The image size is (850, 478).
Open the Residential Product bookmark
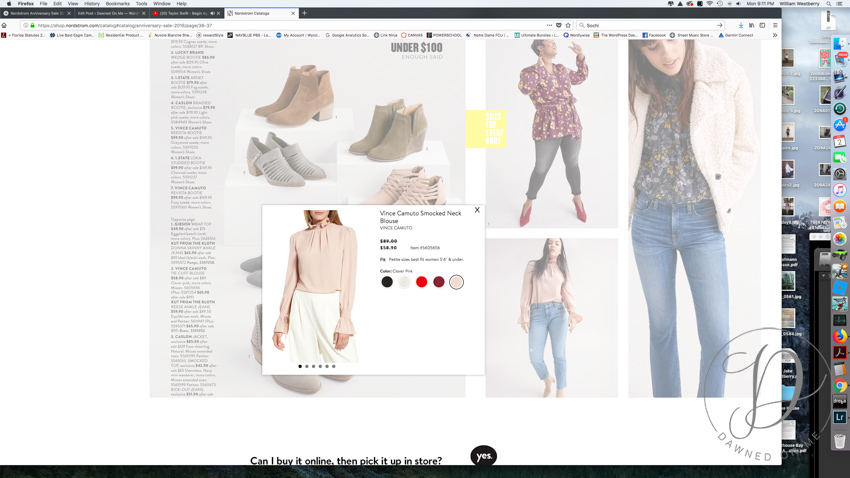119,35
